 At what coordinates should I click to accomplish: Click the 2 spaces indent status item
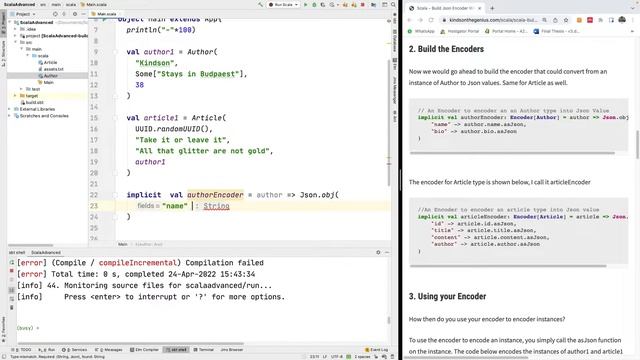click(362, 357)
